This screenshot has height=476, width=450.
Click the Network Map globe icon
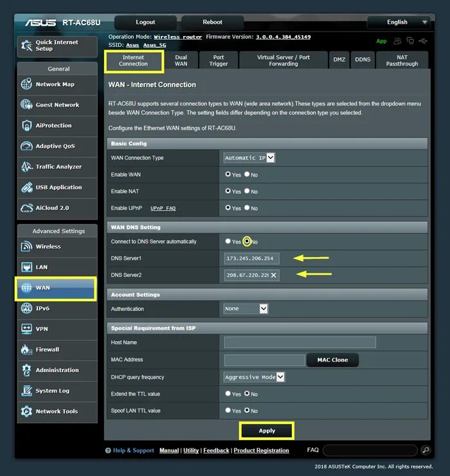pos(26,84)
